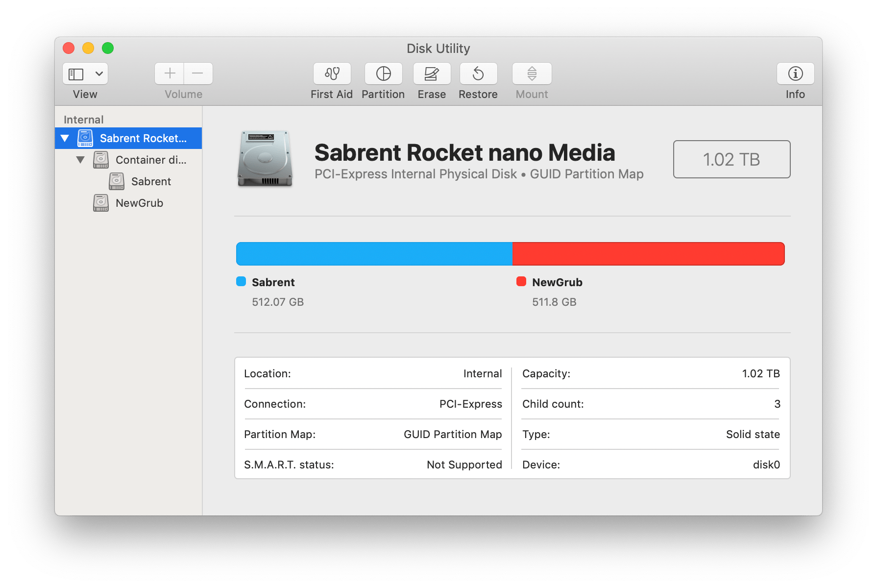Click the red NewGrub partition bar segment

click(x=649, y=254)
